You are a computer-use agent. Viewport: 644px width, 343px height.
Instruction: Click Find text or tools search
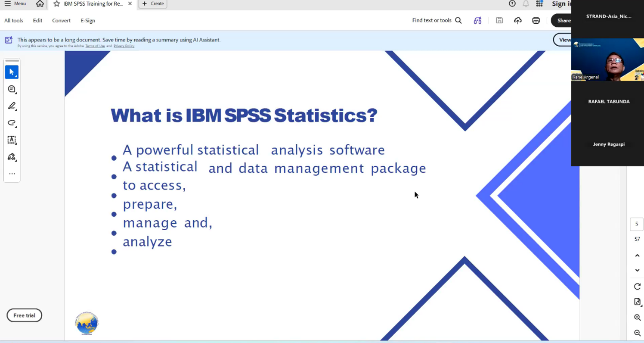point(437,20)
